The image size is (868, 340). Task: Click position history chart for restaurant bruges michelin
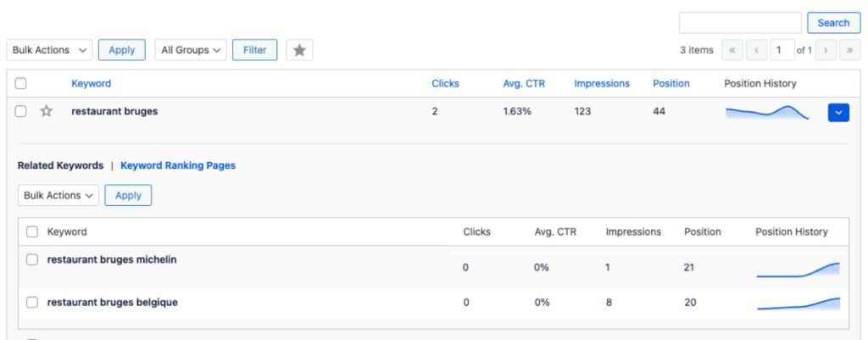click(798, 269)
